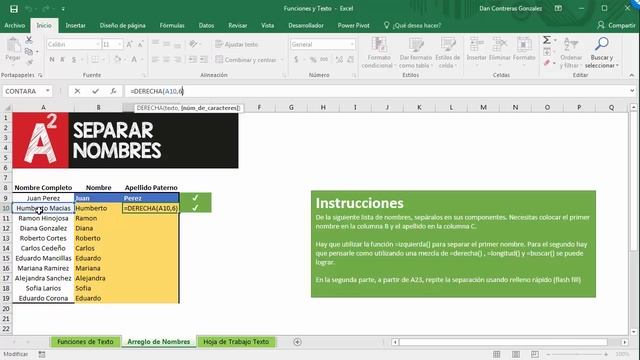Toggle Ajustar texto wrap
Image resolution: width=640 pixels, height=360 pixels.
237,44
